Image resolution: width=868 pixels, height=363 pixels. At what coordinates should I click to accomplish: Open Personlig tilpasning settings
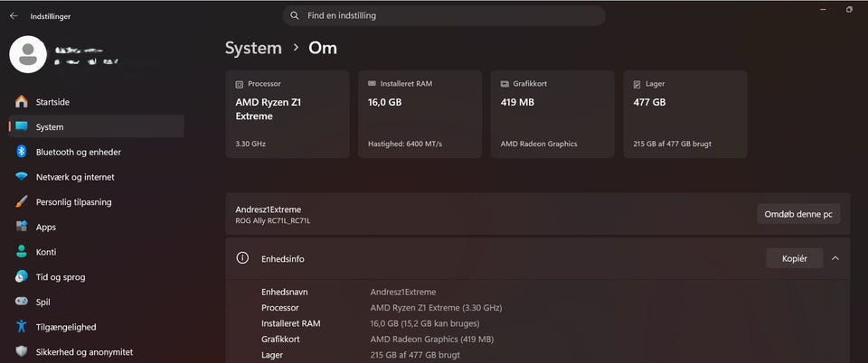click(x=97, y=201)
